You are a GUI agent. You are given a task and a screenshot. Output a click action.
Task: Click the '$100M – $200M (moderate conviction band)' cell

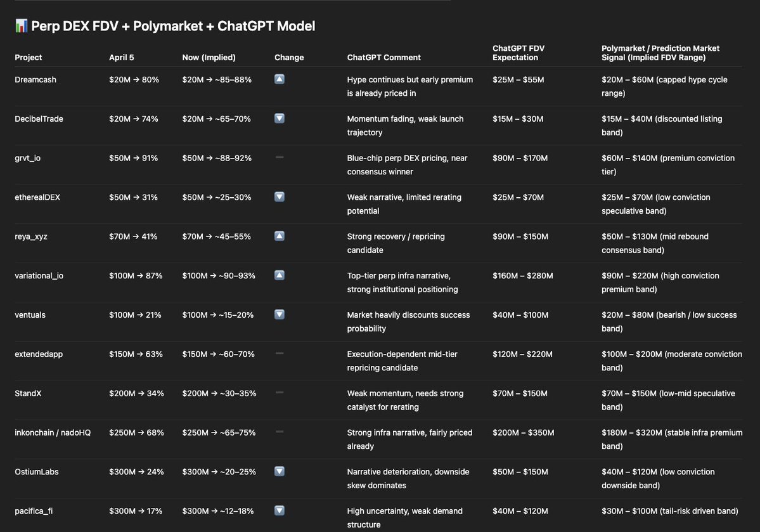point(672,361)
